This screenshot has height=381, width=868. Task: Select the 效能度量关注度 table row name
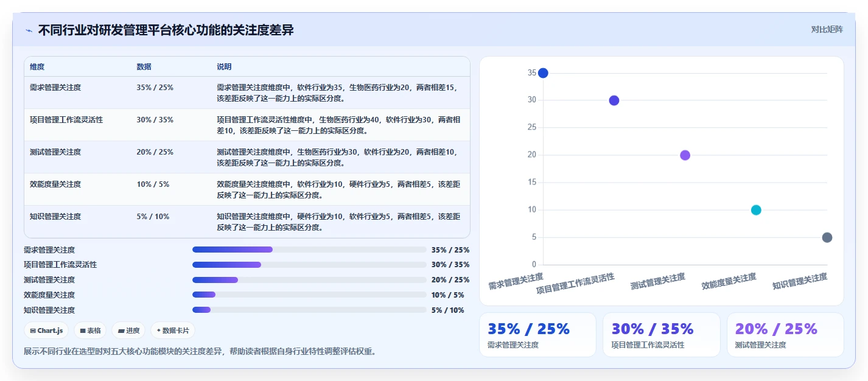[x=55, y=184]
